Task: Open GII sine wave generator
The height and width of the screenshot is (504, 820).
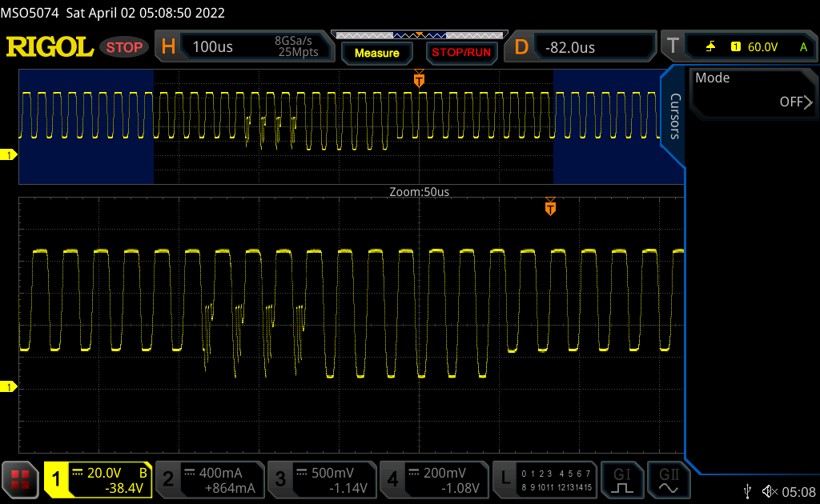Action: coord(669,480)
